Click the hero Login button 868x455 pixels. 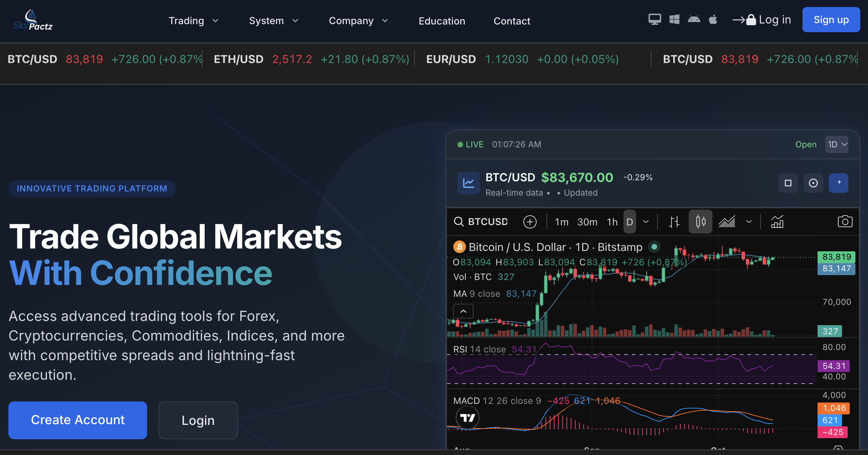tap(198, 420)
